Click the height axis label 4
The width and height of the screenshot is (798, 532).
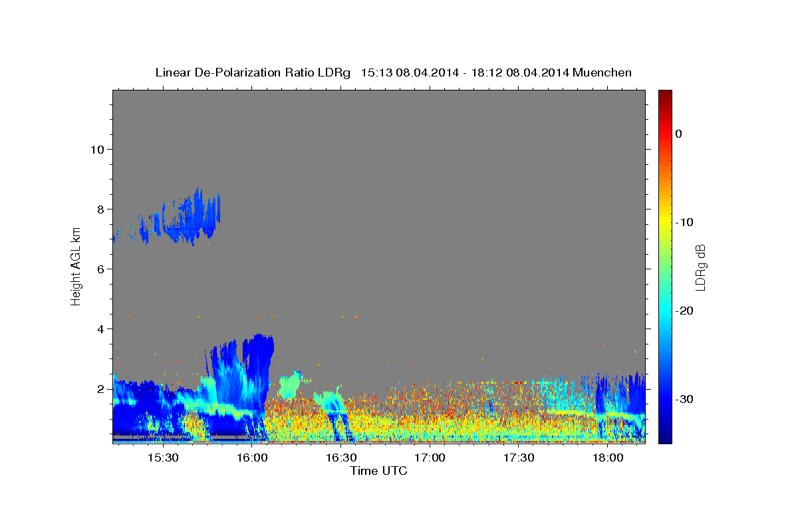pos(101,329)
